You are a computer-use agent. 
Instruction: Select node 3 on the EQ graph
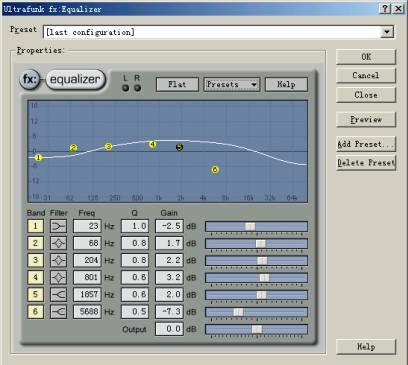coord(108,146)
